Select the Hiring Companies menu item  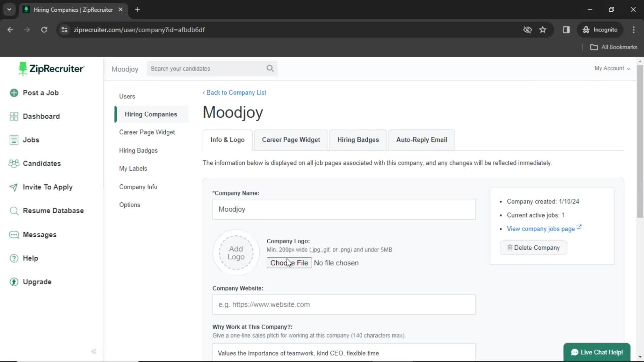pyautogui.click(x=151, y=114)
